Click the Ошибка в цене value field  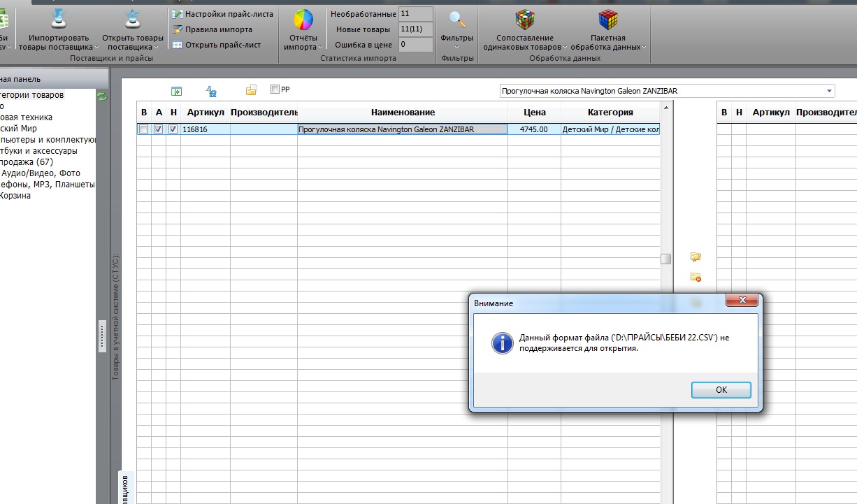(416, 45)
